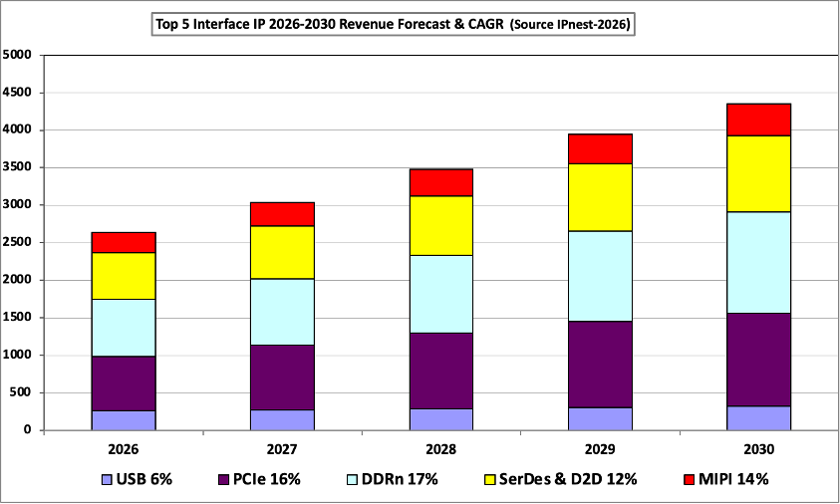
Task: Select the 2026 PCIe purple segment
Action: tap(124, 383)
